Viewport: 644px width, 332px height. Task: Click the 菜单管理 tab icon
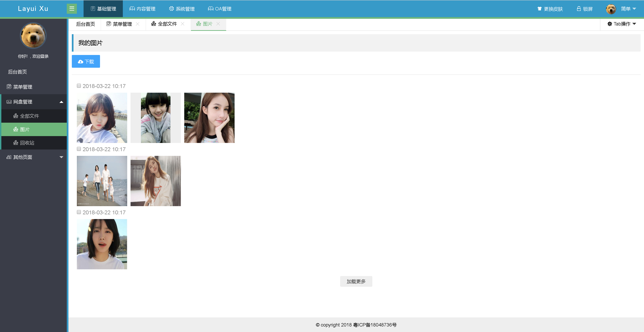click(x=109, y=24)
